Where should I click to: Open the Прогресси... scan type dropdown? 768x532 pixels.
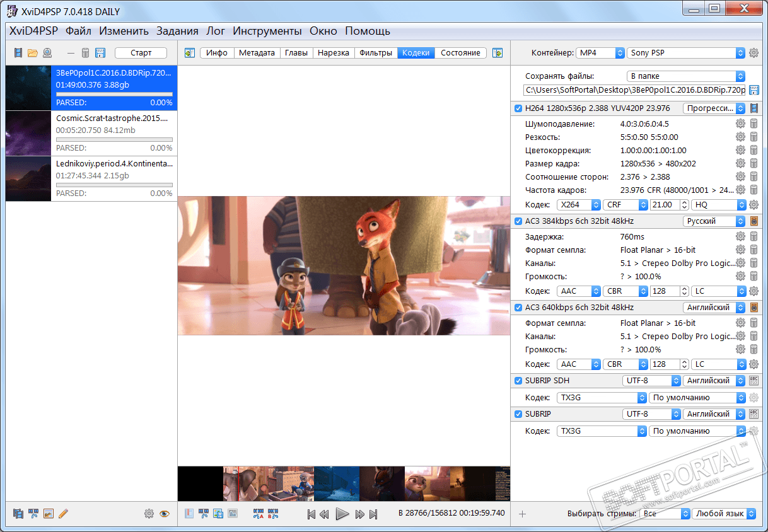click(x=714, y=108)
